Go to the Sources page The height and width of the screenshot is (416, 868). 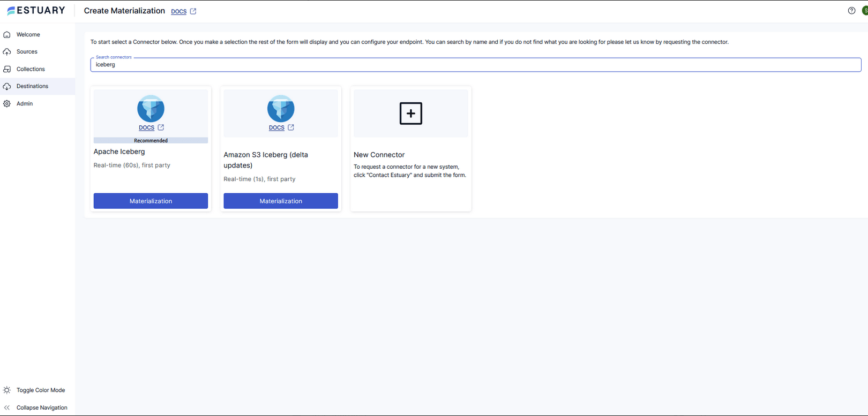click(27, 52)
